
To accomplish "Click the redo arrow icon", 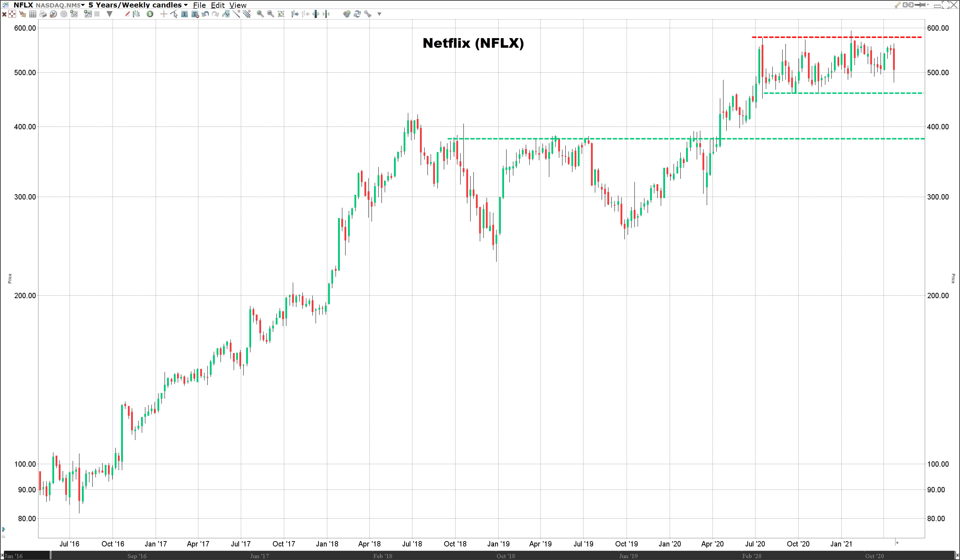I will (x=216, y=14).
